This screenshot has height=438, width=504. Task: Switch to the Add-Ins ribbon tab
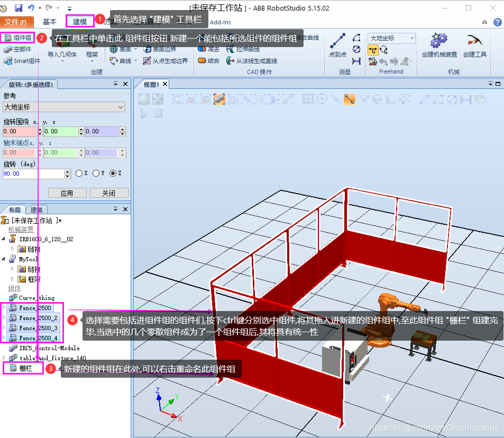(220, 22)
